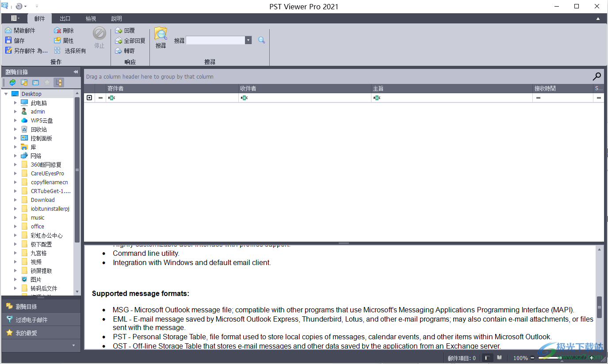The width and height of the screenshot is (608, 364).
Task: Open the 搜尋 combo box dropdown arrow
Action: (249, 40)
